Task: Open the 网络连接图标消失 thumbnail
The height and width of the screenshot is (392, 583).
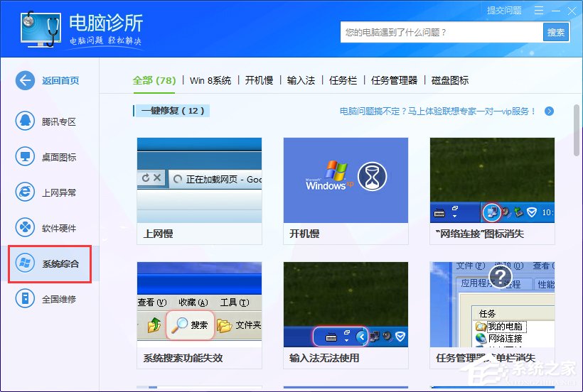Action: [492, 180]
